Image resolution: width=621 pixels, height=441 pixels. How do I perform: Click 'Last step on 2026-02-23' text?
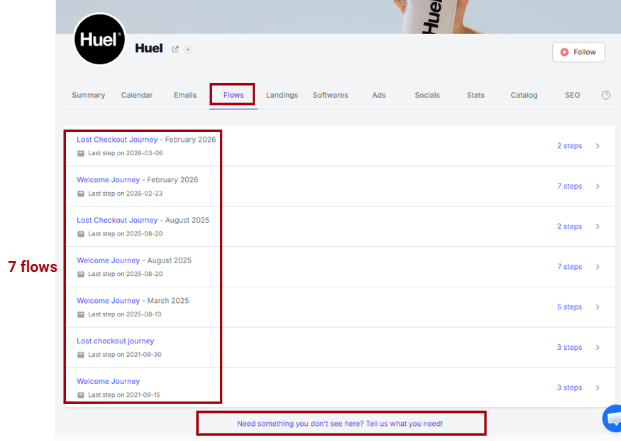pos(125,194)
